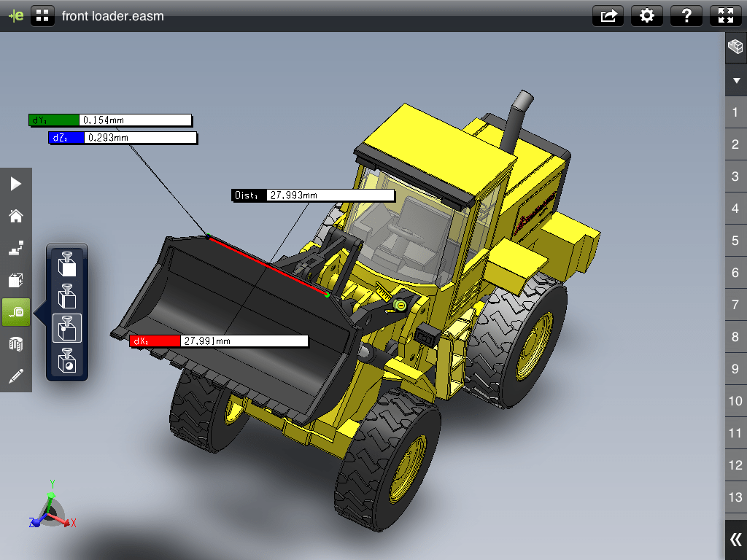
Task: Open the dropdown triangle below the components icon
Action: [735, 80]
